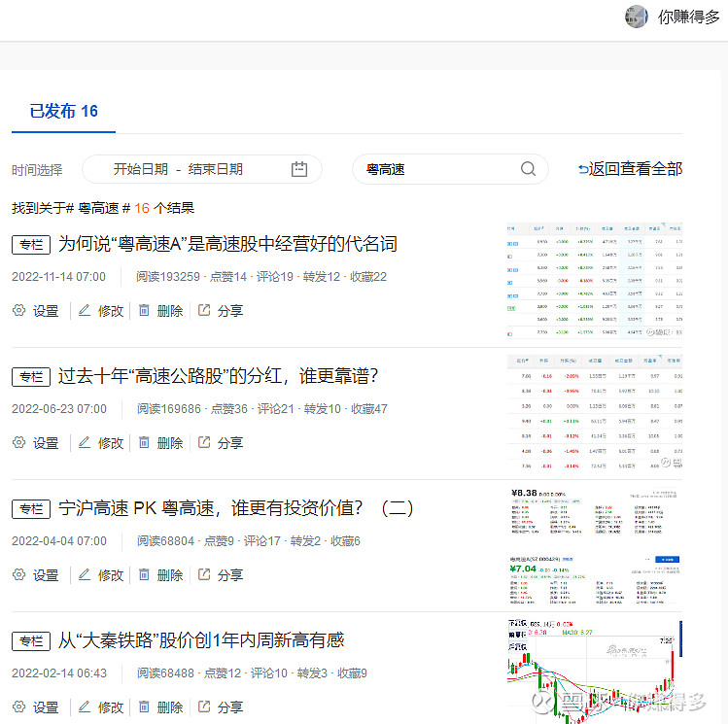Click 设置 gear icon for 宁沪高速 article
728x724 pixels.
[x=18, y=574]
